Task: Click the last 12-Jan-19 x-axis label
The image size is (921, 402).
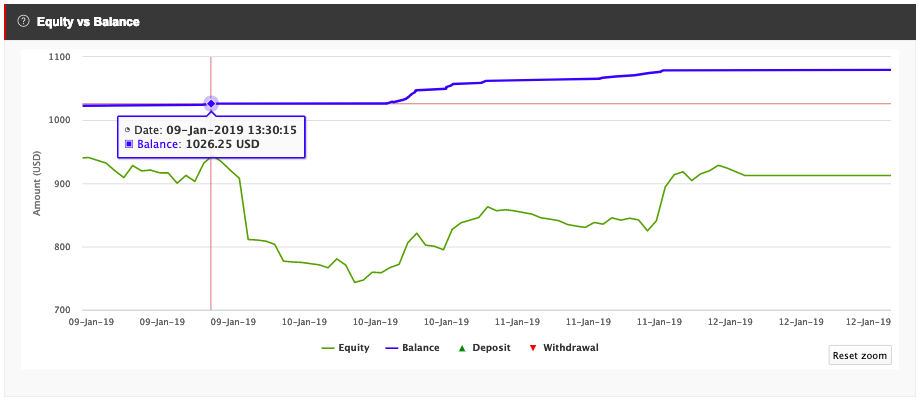Action: [866, 321]
